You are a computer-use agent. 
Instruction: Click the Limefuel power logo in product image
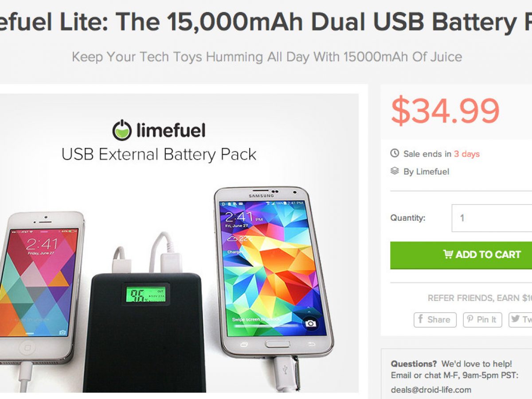122,130
